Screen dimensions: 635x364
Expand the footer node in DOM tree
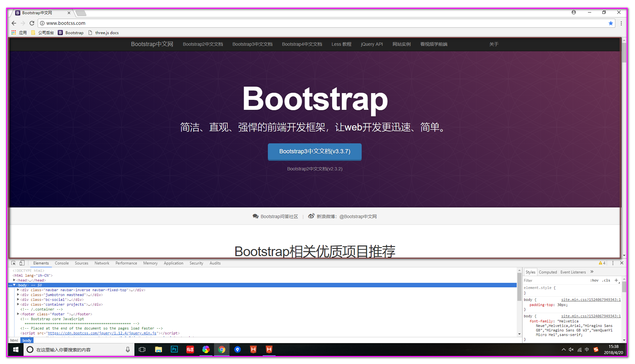pos(18,314)
